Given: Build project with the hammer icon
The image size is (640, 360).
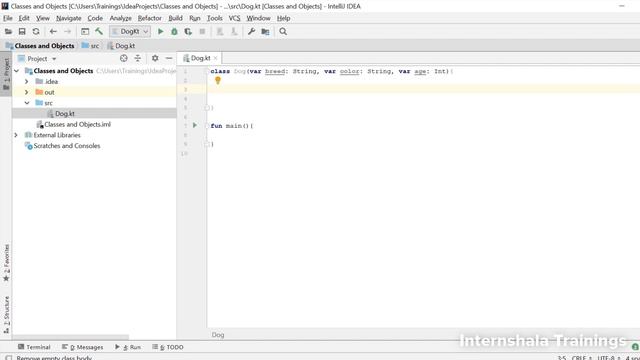Looking at the screenshot, I should 99,31.
